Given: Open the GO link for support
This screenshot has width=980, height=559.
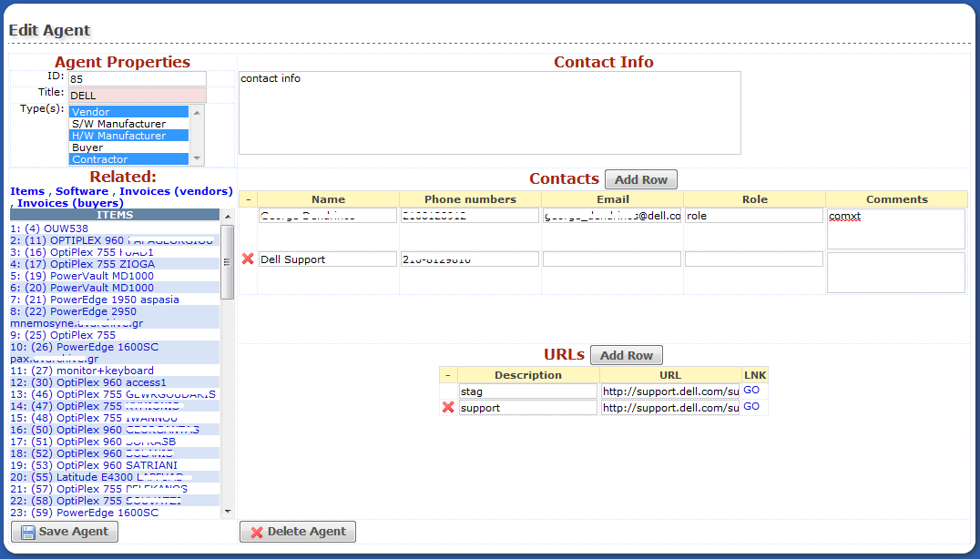Looking at the screenshot, I should click(751, 406).
